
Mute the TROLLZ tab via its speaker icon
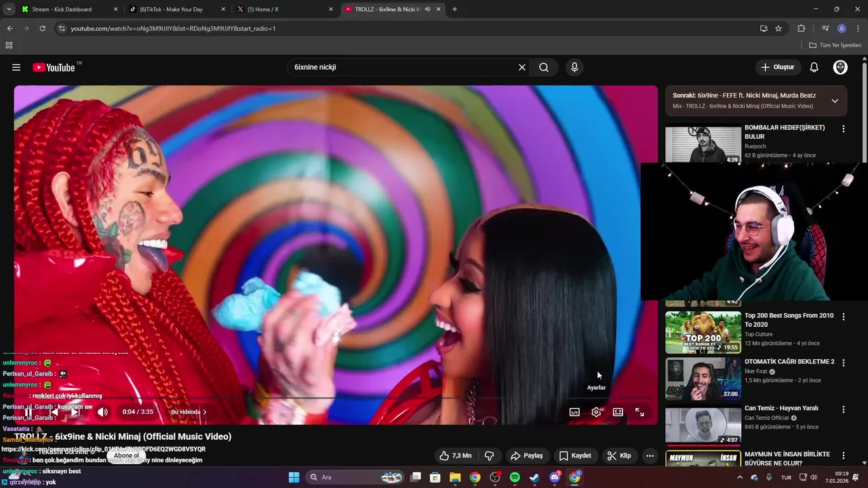pyautogui.click(x=427, y=9)
